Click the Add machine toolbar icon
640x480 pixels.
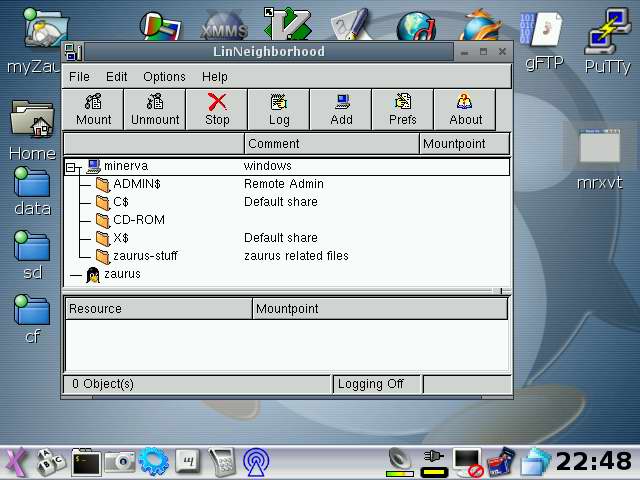(x=341, y=109)
